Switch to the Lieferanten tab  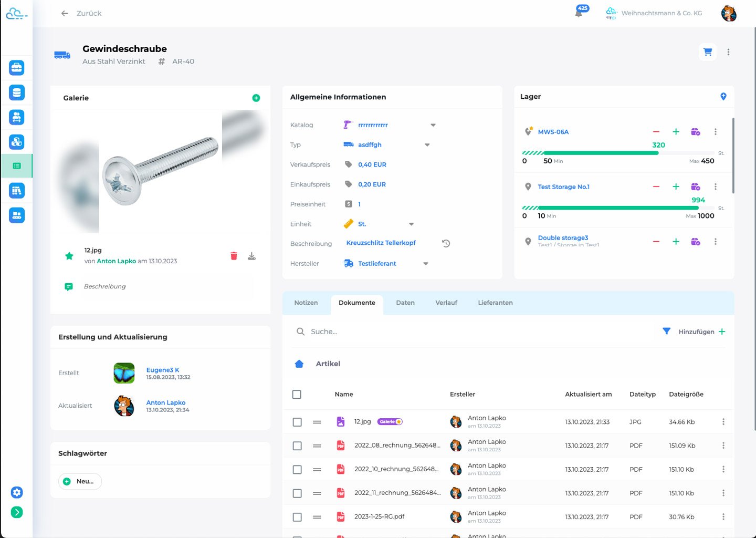coord(496,303)
